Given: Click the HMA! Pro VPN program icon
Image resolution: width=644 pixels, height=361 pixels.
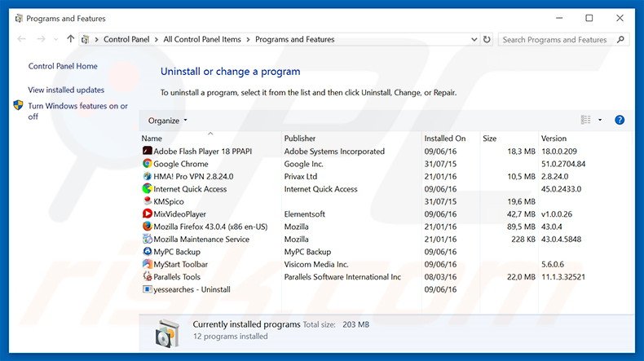Looking at the screenshot, I should click(147, 176).
